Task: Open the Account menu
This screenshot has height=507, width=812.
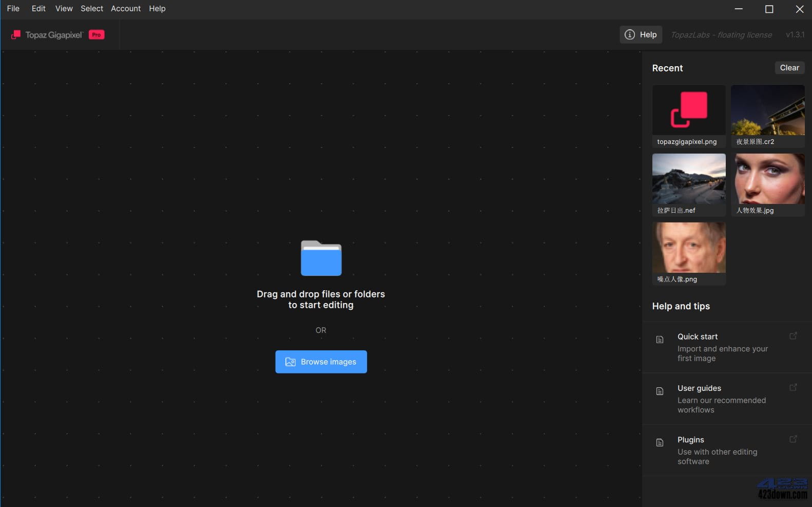Action: [x=126, y=9]
